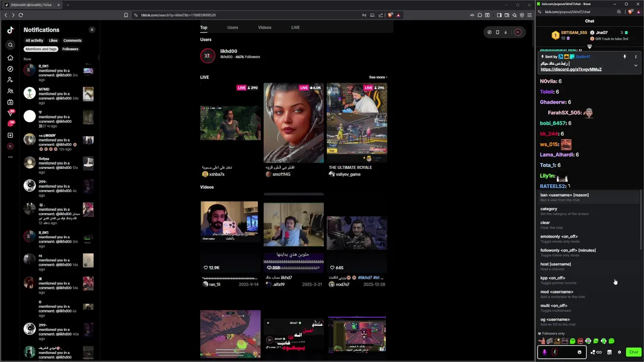The image size is (644, 362).
Task: Open the nod7o7 video with 645 likes
Action: tap(357, 233)
